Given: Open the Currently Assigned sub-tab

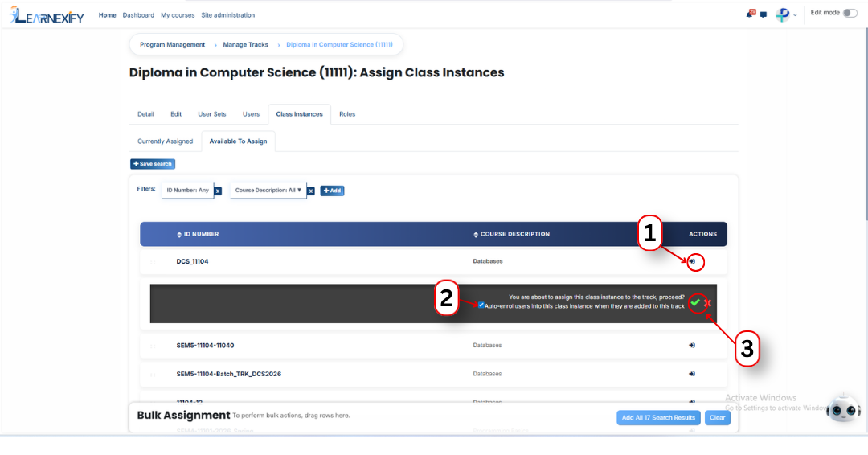Looking at the screenshot, I should coord(165,141).
